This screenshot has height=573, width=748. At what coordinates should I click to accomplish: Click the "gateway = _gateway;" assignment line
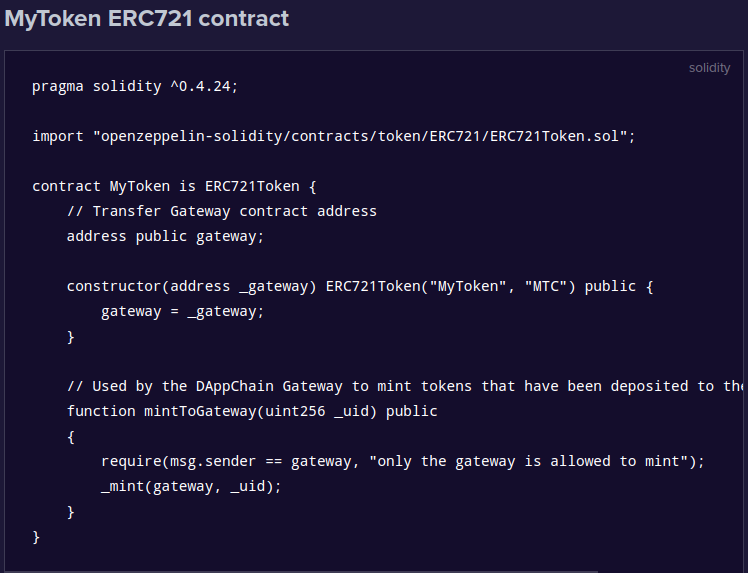click(x=182, y=311)
